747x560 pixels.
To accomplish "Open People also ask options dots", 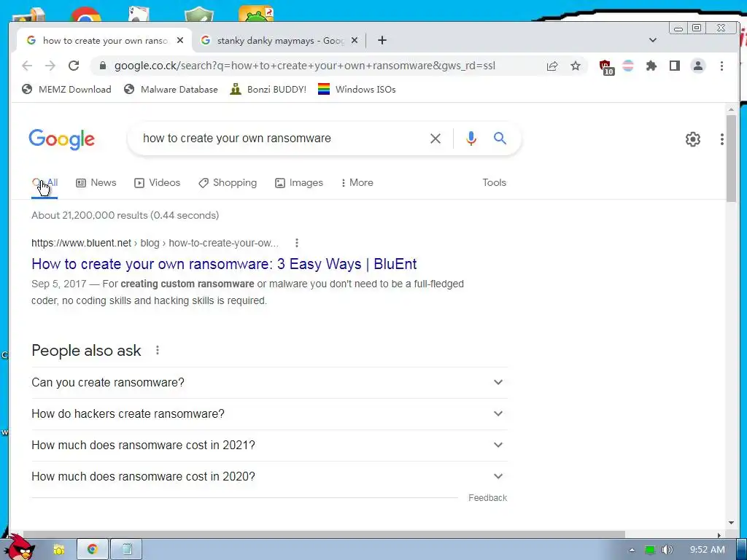I will [x=158, y=351].
